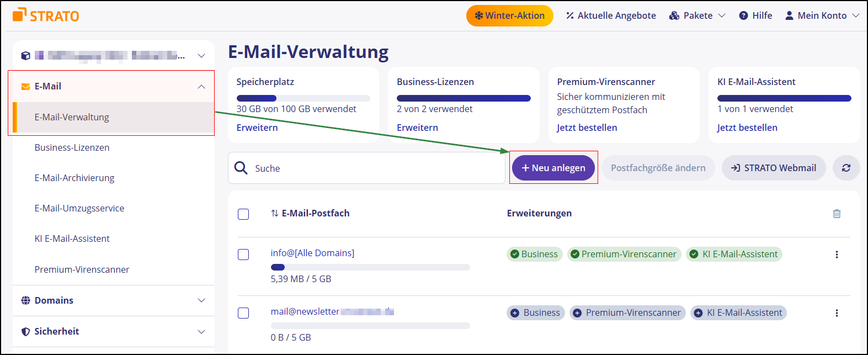
Task: Open three-dot menu for info@ mailbox
Action: pos(837,255)
